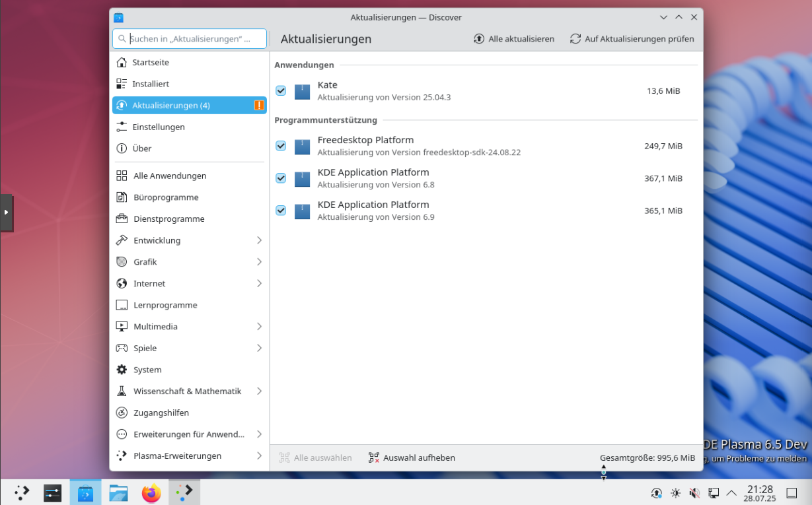
Task: Click Auf Aktualisierungen prüfen button
Action: [x=632, y=39]
